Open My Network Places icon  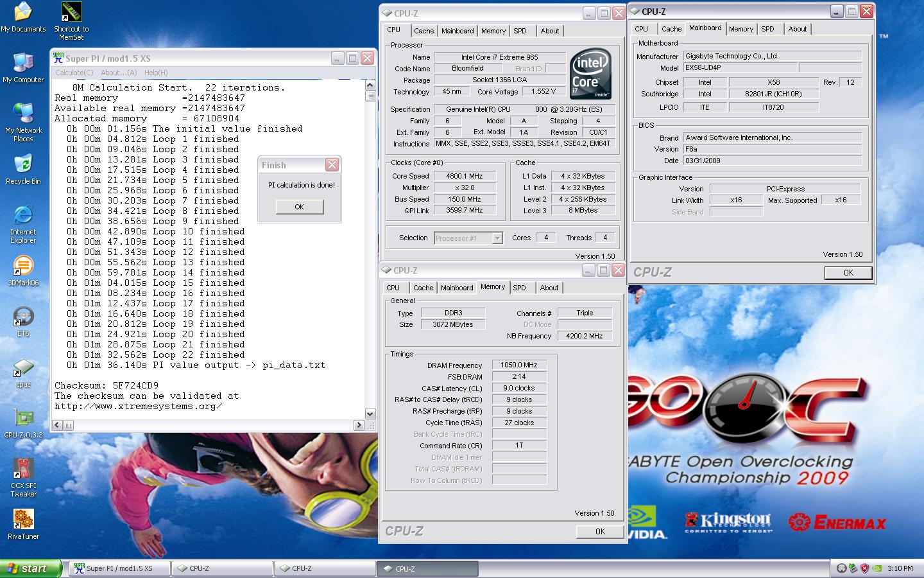tap(23, 122)
